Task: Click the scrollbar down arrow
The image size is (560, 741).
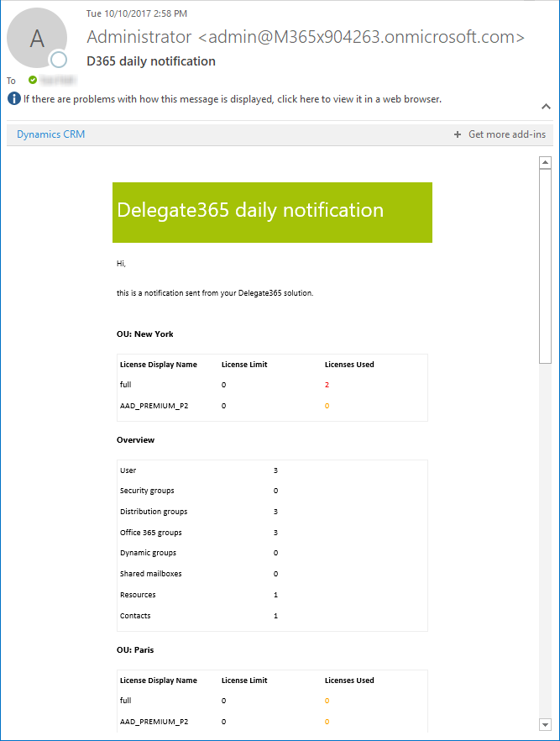Action: 546,724
